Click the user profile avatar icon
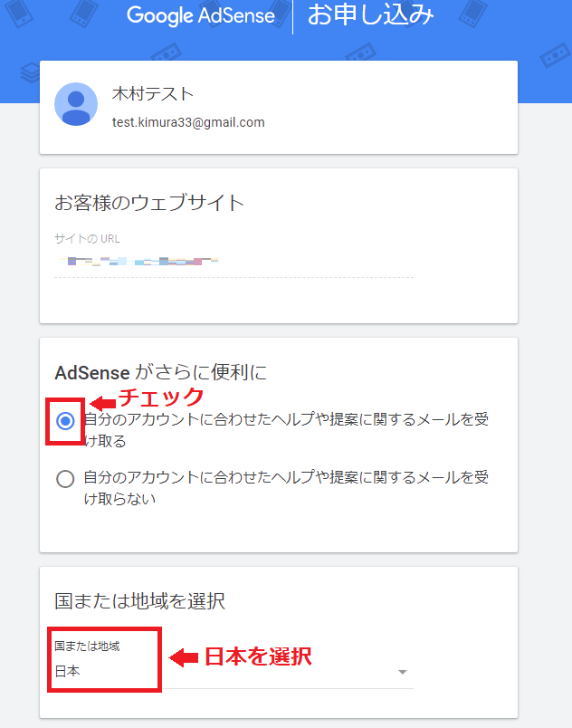The height and width of the screenshot is (728, 572). coord(76,104)
